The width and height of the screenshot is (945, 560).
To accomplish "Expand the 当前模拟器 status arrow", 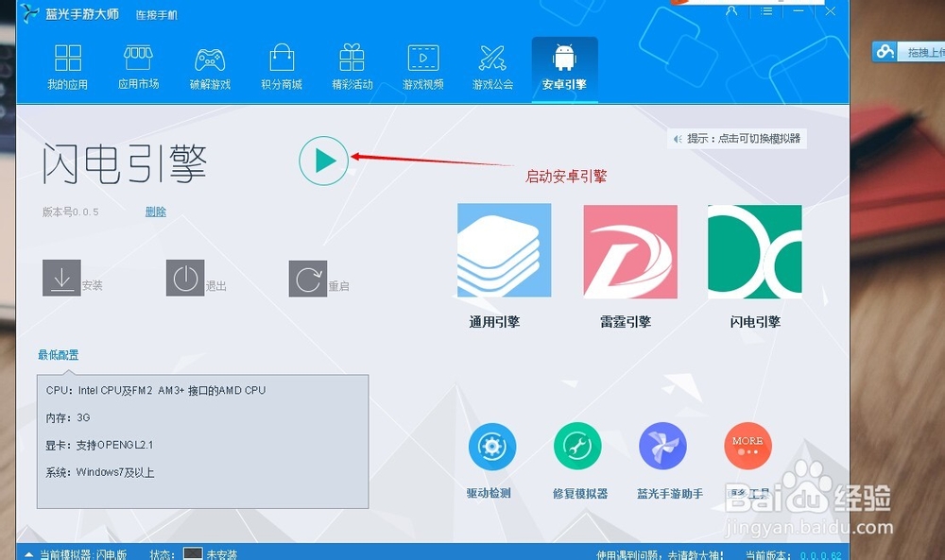I will (x=29, y=554).
